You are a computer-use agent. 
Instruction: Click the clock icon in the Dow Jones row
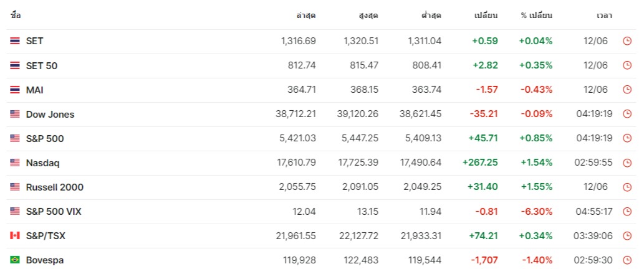(x=627, y=114)
